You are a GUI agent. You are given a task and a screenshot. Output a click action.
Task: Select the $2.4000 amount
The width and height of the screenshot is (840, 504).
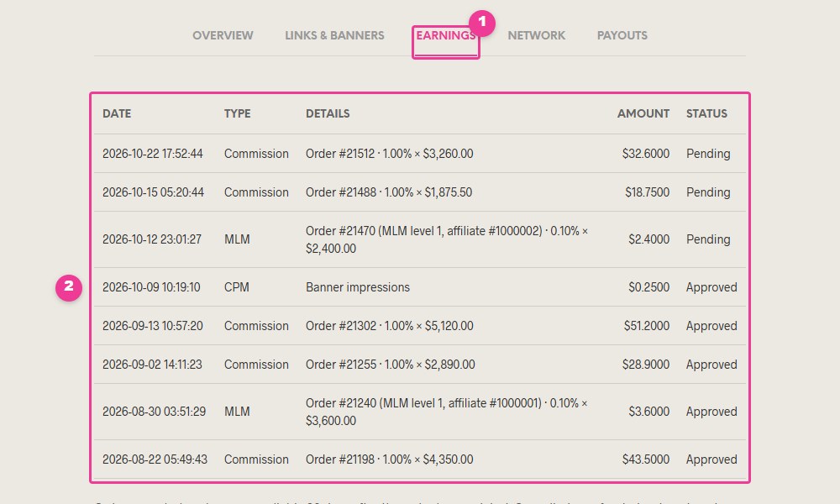coord(648,239)
